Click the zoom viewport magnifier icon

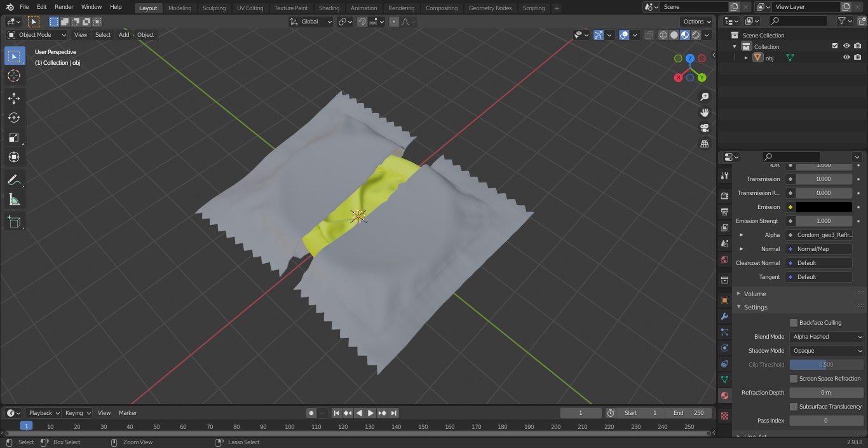point(704,97)
